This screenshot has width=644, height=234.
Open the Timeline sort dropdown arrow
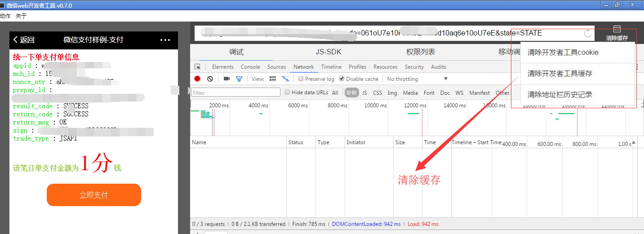click(634, 143)
